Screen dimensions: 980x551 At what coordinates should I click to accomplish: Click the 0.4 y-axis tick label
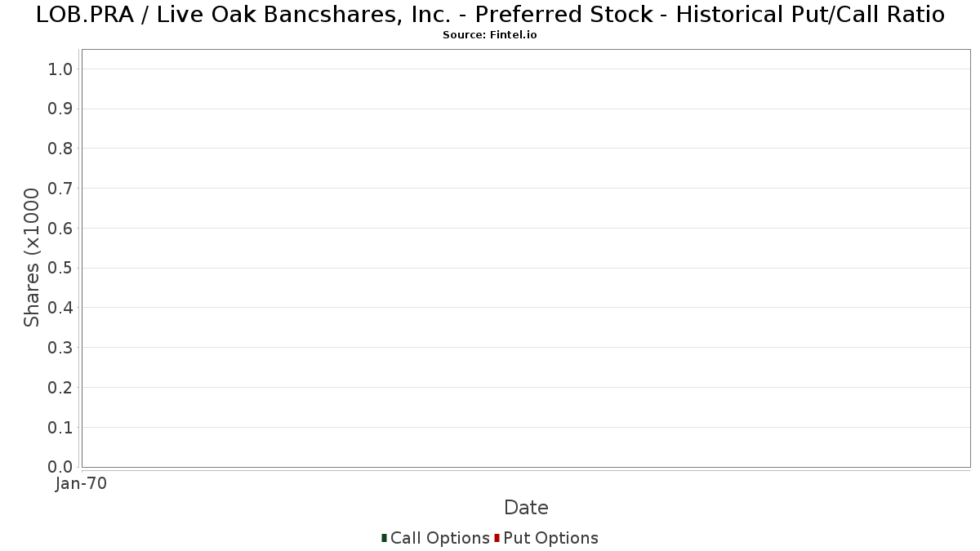(61, 308)
